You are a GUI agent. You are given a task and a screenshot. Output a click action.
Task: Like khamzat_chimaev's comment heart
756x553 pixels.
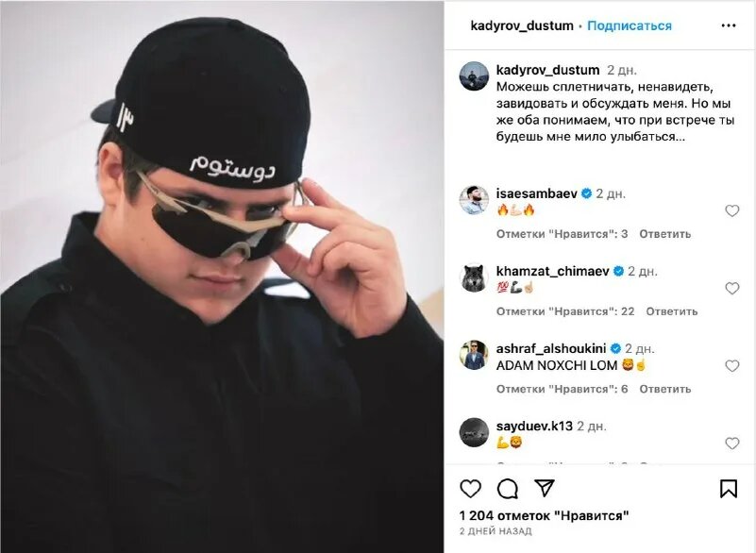731,289
